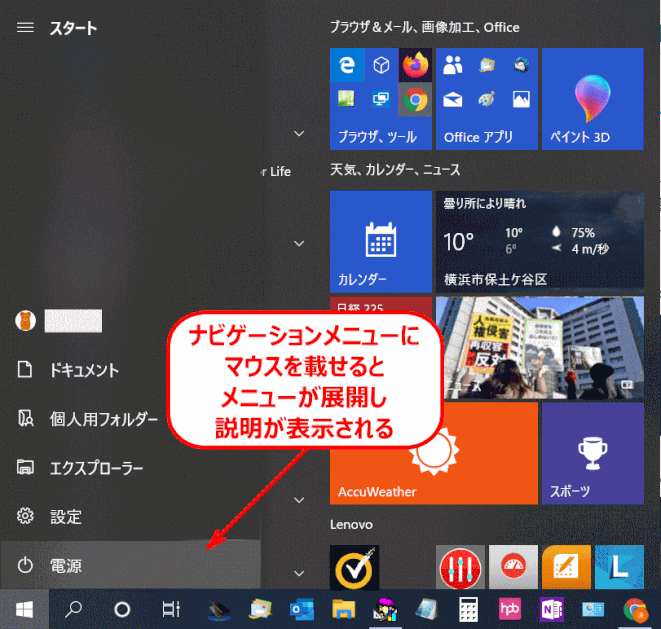Viewport: 661px width, 629px height.
Task: Open People app in Office アプリ folder
Action: click(x=452, y=65)
